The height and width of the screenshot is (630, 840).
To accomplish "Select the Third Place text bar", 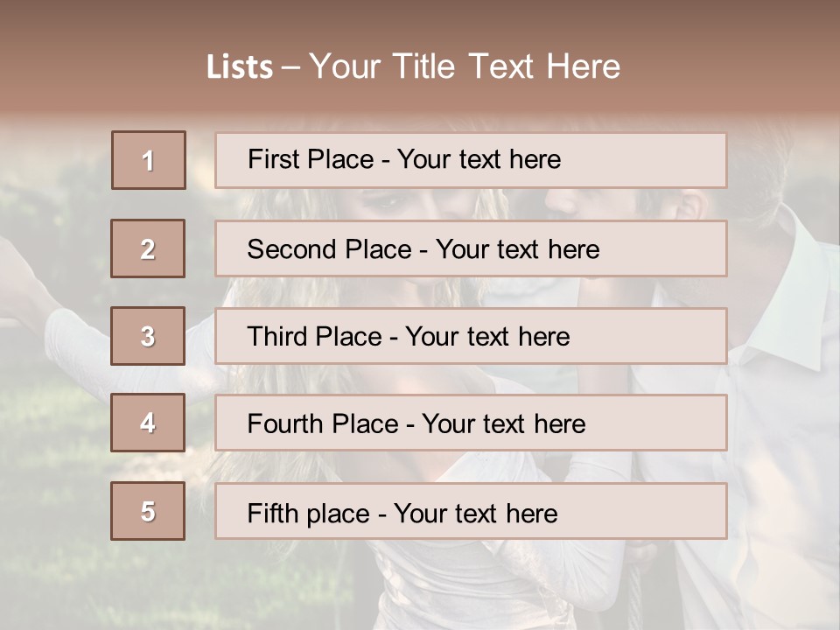I will click(471, 336).
